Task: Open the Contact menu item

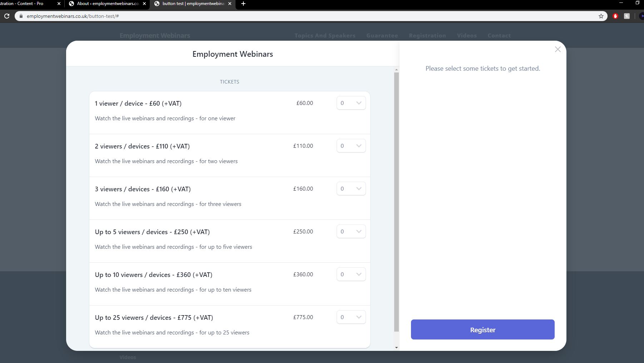Action: coord(499,36)
